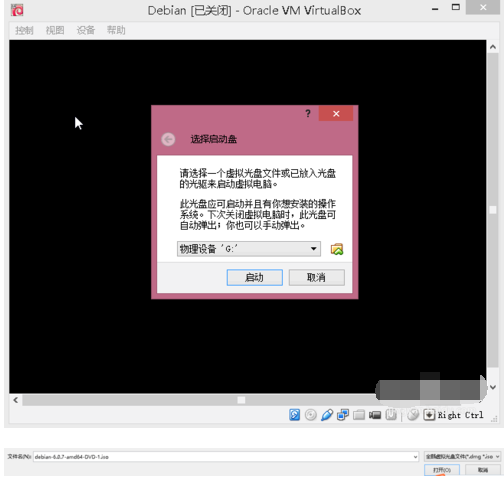Close the startup disk dialog
Image resolution: width=504 pixels, height=478 pixels.
point(336,114)
